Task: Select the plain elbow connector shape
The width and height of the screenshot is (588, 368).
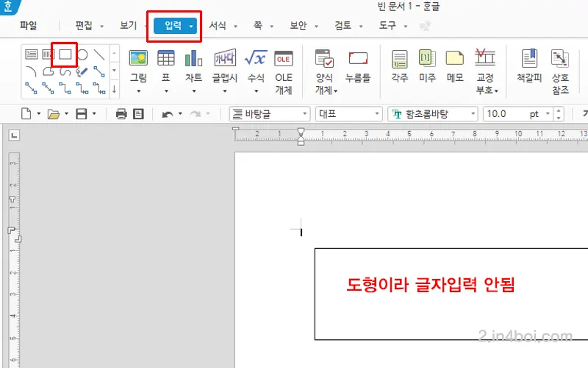Action: [x=65, y=88]
